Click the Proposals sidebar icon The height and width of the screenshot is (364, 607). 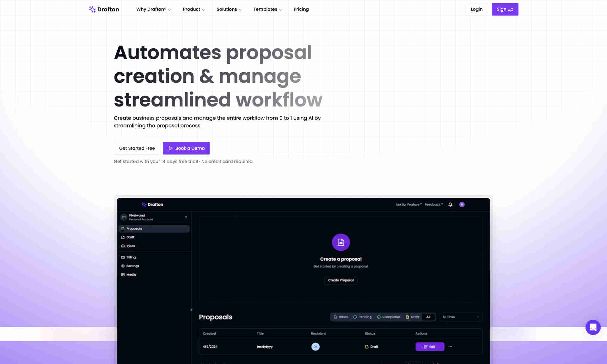[123, 228]
